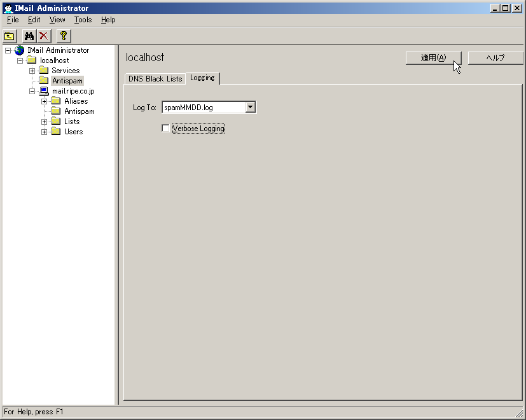This screenshot has width=526, height=420.
Task: Click the up-one-level folder toolbar icon
Action: pos(10,36)
